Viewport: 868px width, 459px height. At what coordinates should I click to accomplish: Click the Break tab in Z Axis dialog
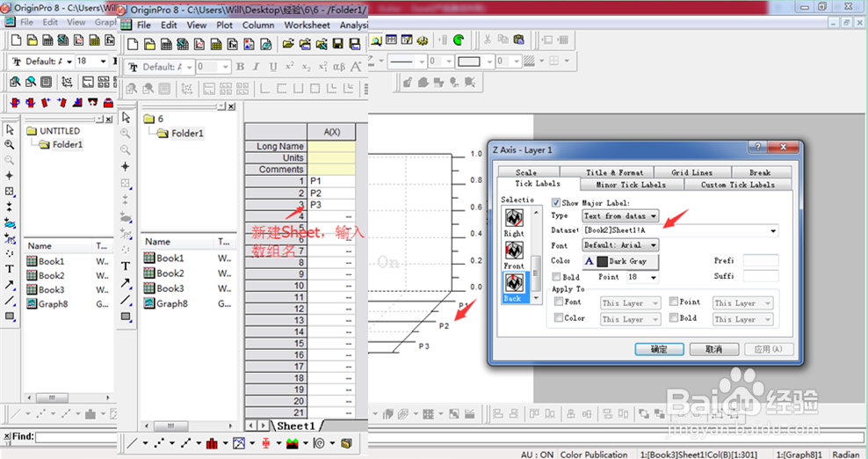(x=761, y=171)
